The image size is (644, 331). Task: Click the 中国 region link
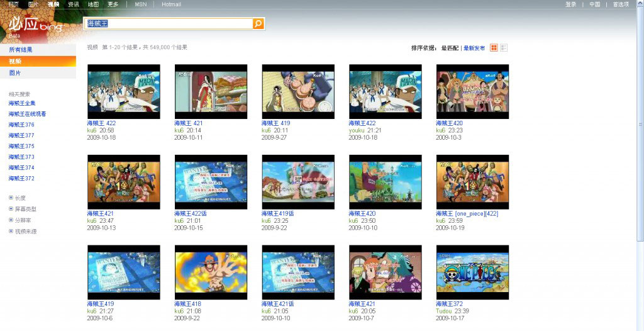595,4
